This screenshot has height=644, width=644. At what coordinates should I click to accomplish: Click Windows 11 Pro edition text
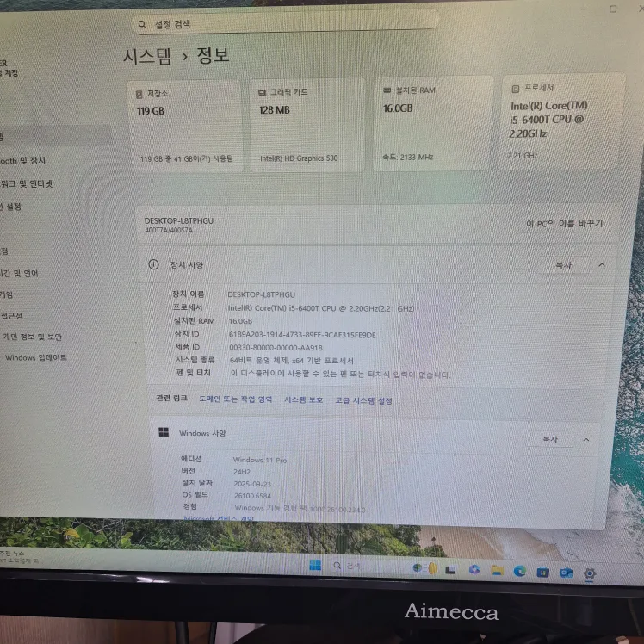(260, 460)
